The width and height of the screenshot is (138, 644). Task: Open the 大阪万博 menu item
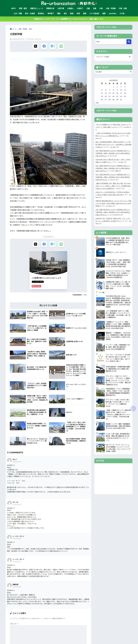click(61, 8)
